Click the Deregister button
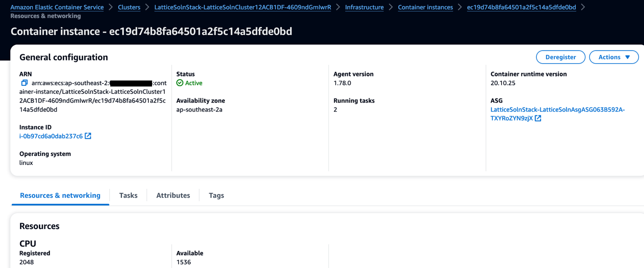644x268 pixels. coord(560,57)
